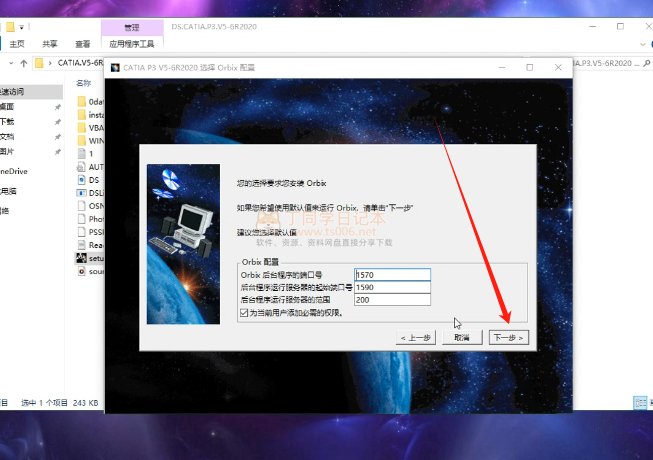Click the CATIA.V5-6R breadcrumb in the address bar
Viewport: 653px width, 460px height.
click(x=80, y=63)
